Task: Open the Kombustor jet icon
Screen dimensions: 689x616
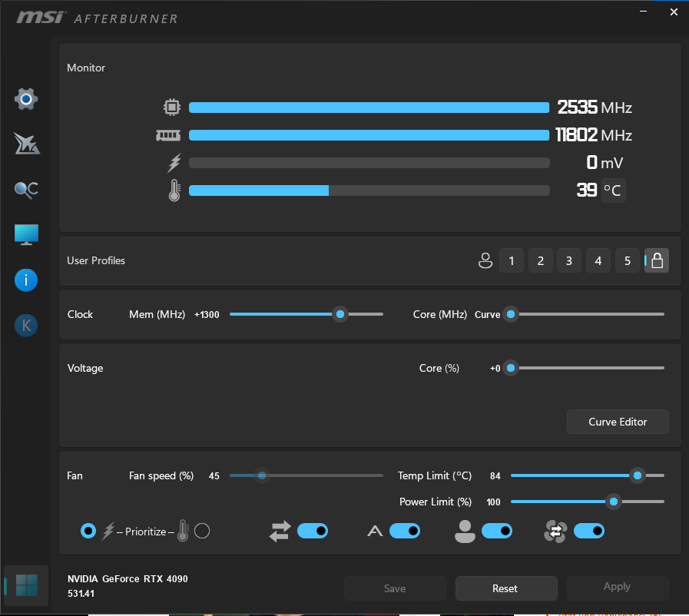Action: 26,144
